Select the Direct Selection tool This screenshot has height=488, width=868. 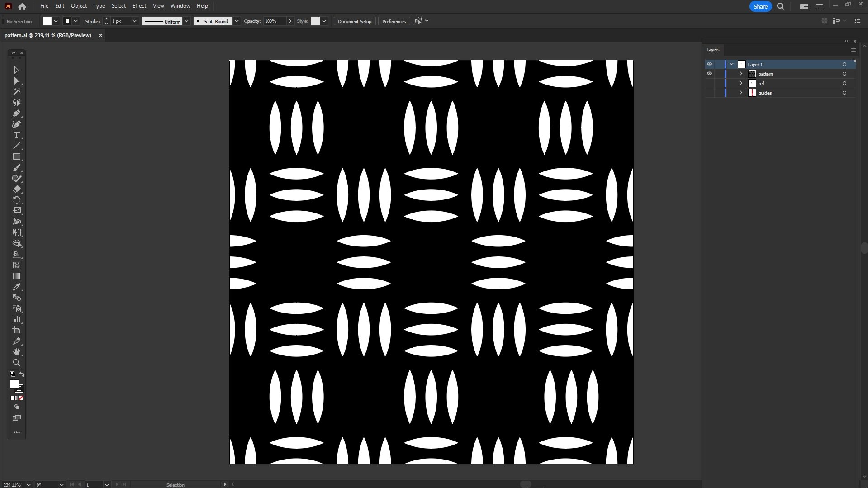click(17, 81)
